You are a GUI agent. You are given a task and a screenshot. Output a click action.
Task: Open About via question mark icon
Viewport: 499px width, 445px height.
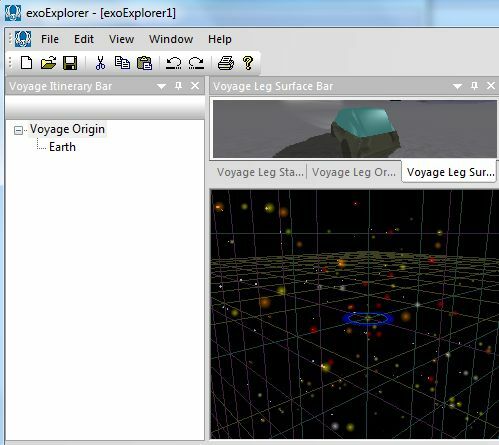click(x=248, y=63)
